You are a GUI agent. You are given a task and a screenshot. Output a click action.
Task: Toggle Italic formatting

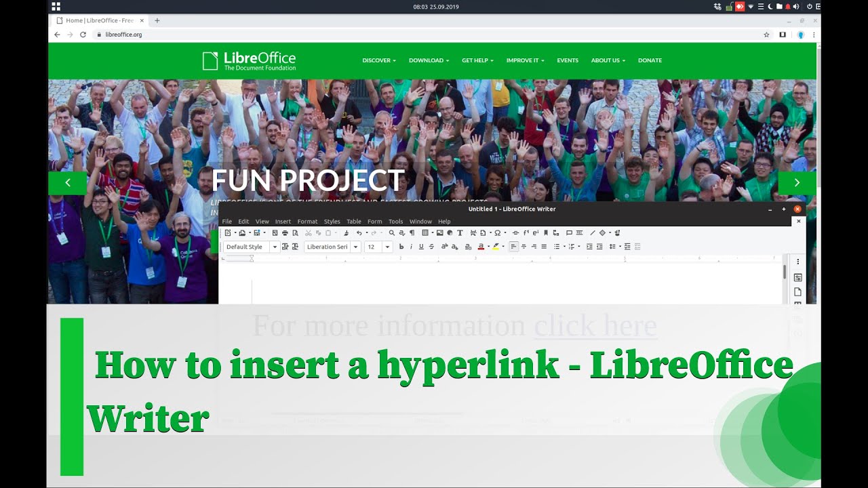411,247
